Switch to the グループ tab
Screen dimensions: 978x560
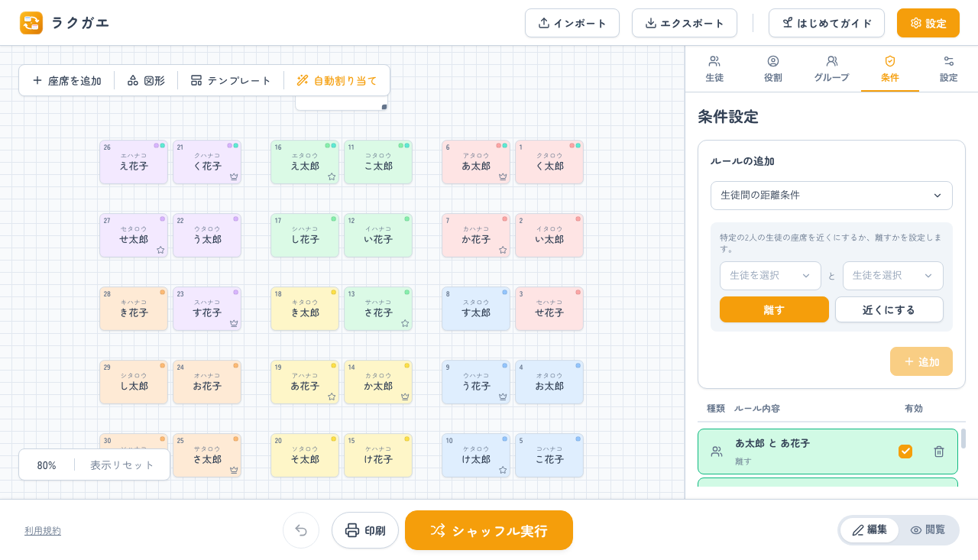click(831, 70)
